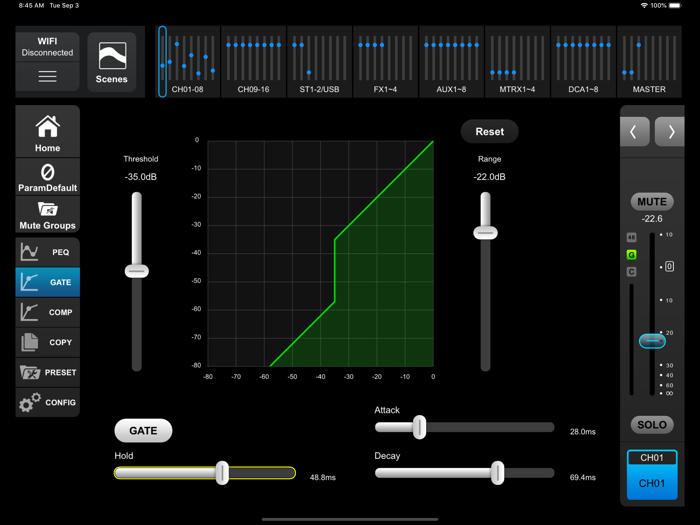The width and height of the screenshot is (700, 525).
Task: Open the COMP compressor page
Action: (47, 312)
